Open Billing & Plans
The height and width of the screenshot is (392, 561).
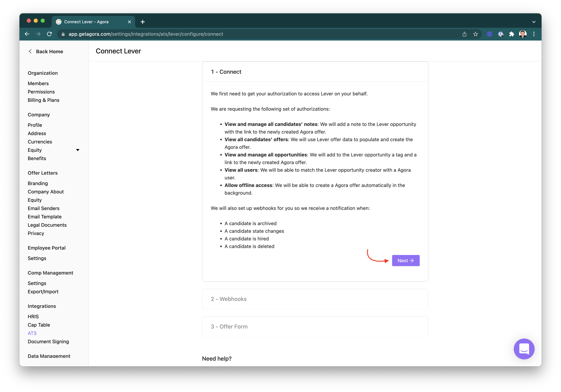[44, 100]
